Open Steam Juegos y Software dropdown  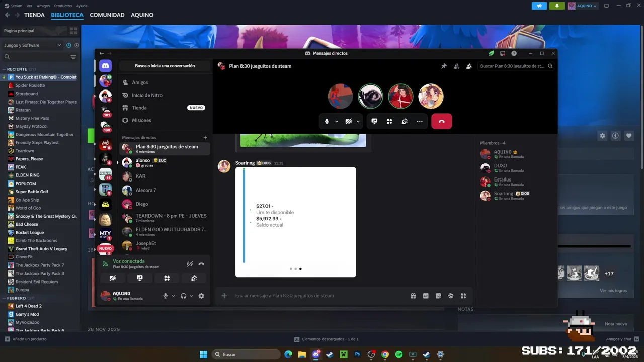[x=32, y=45]
